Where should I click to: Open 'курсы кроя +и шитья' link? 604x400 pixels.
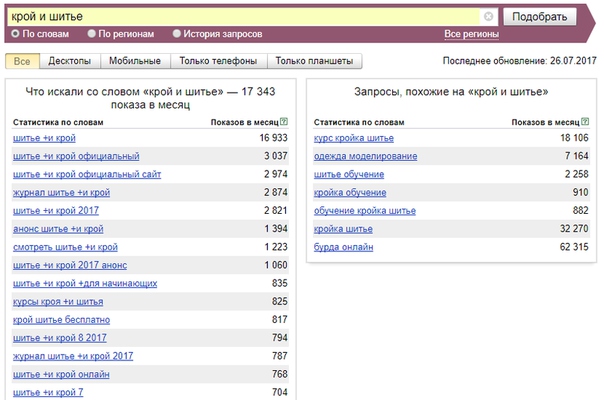(58, 301)
